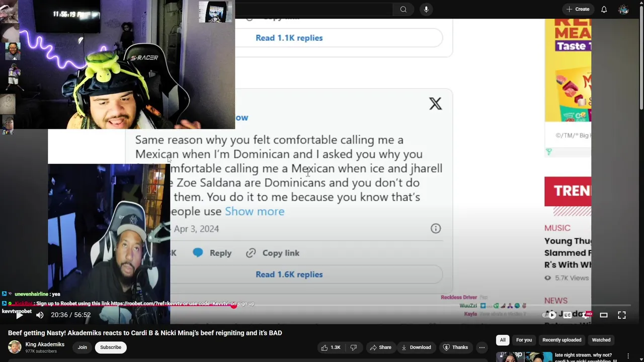Select the All filter chip
Viewport: 644px width, 362px height.
[x=503, y=340]
